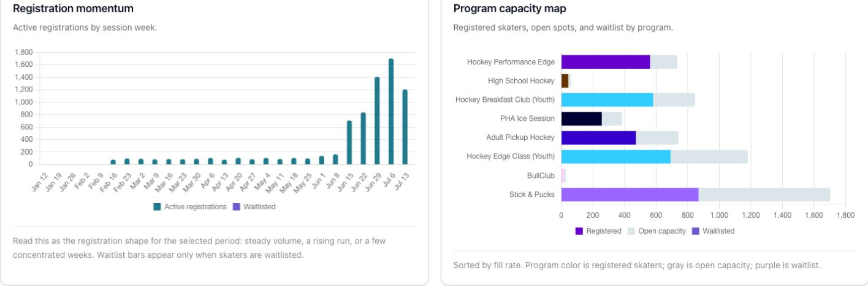Screen dimensions: 868x286
Task: Click the Jun 15 registrations bar
Action: (349, 142)
